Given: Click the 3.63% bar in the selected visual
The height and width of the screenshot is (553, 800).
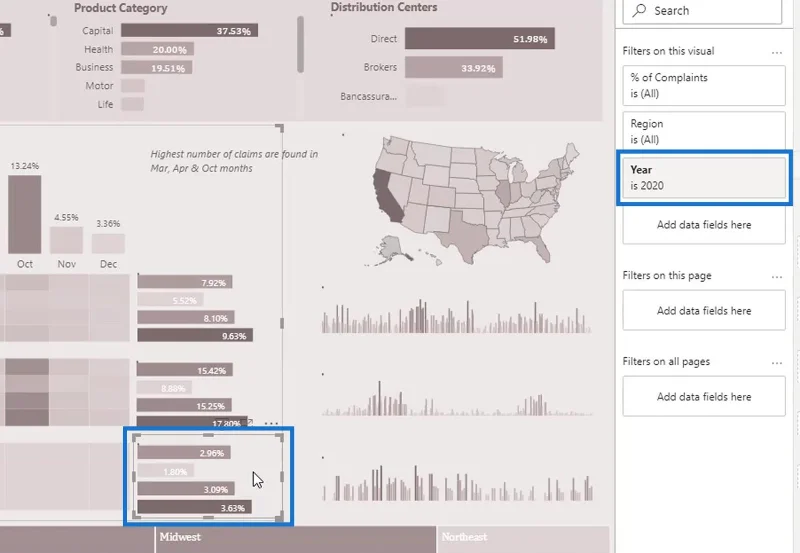Looking at the screenshot, I should click(194, 508).
